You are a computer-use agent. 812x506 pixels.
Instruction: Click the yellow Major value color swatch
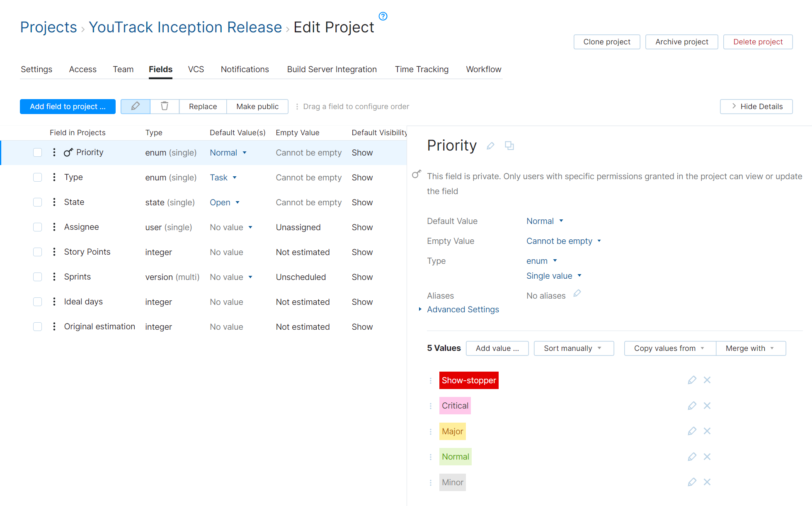pos(452,431)
